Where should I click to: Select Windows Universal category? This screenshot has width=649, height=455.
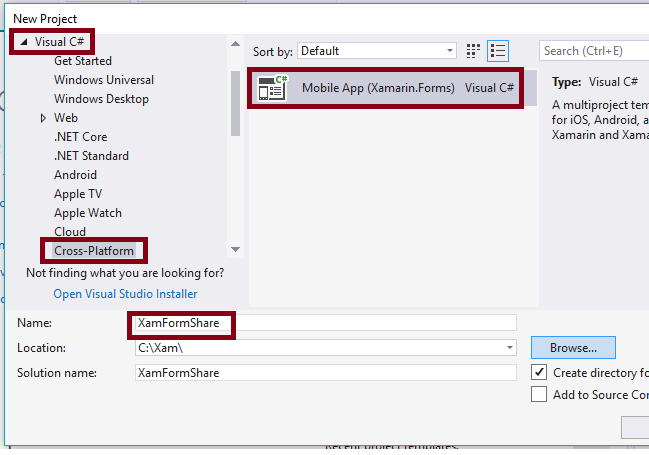(x=104, y=80)
